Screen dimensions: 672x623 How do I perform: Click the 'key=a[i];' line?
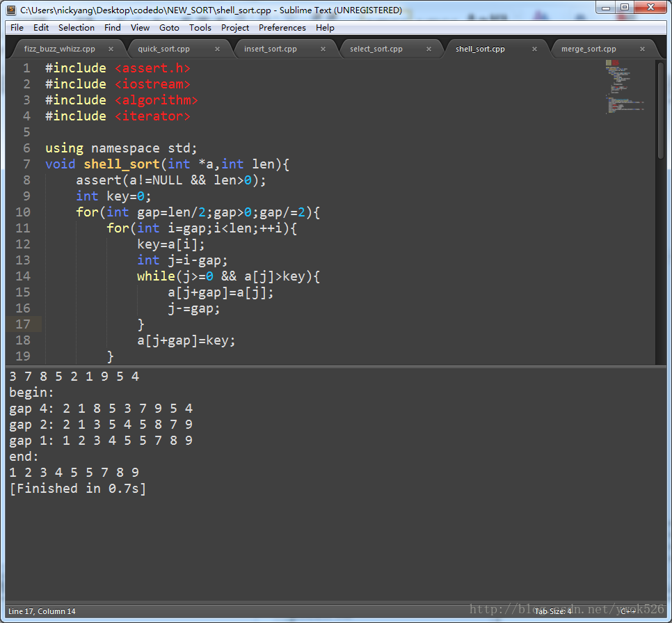coord(171,244)
